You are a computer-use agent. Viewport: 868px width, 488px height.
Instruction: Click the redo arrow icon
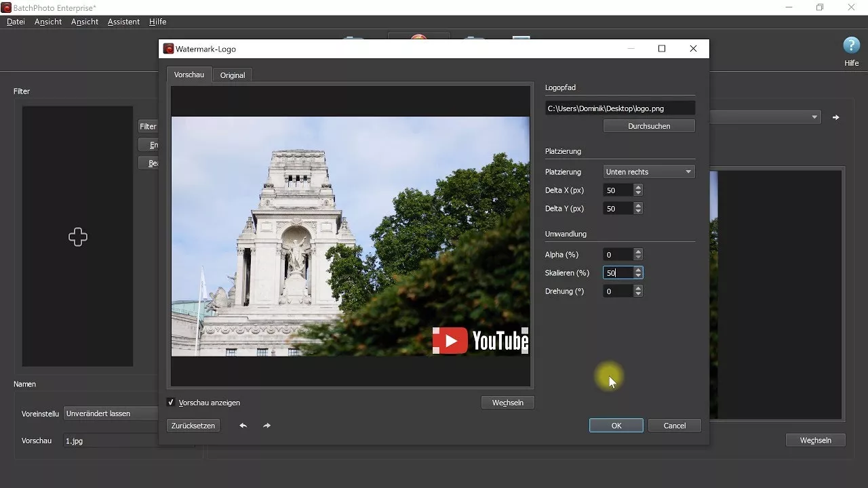tap(267, 425)
